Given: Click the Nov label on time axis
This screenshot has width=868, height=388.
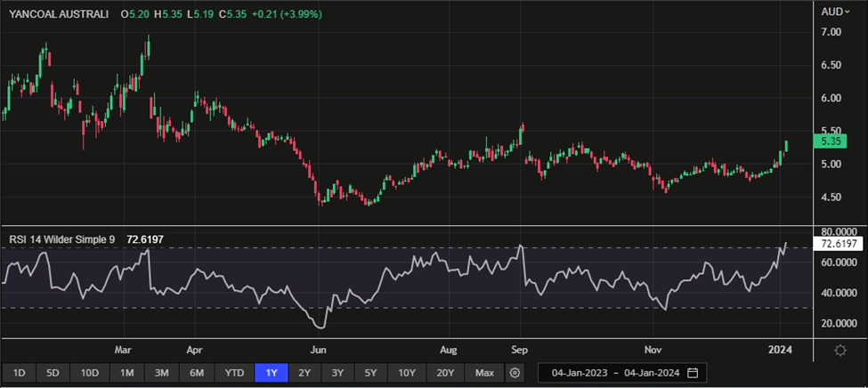Looking at the screenshot, I should 653,350.
